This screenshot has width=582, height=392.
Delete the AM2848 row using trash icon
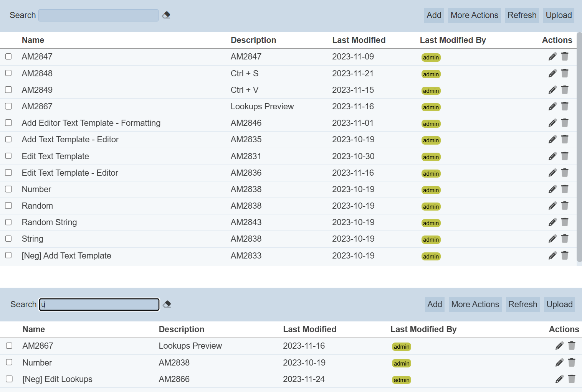pyautogui.click(x=565, y=73)
